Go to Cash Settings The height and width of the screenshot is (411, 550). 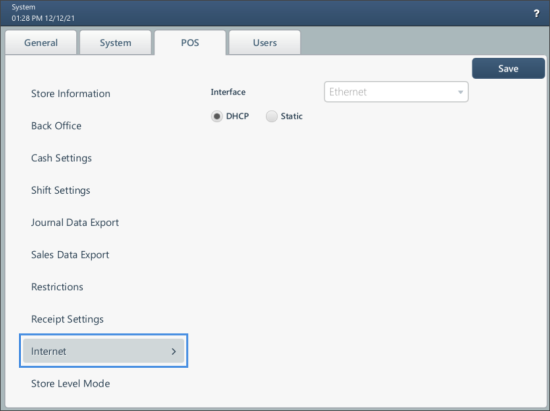[61, 158]
